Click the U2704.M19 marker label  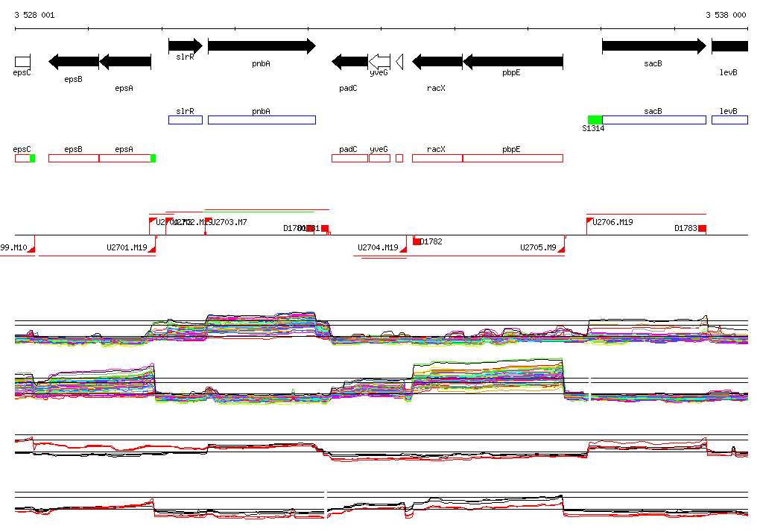click(x=378, y=247)
